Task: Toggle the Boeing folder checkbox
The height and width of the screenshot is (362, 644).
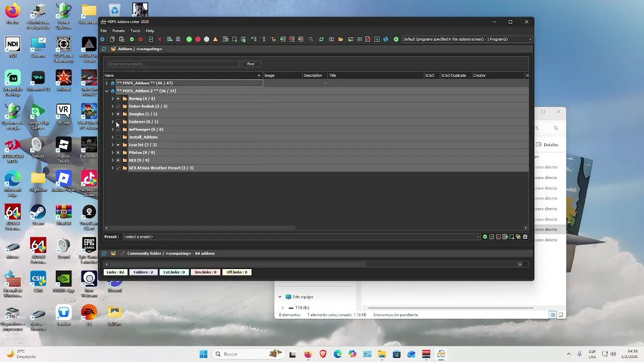Action: coord(118,99)
